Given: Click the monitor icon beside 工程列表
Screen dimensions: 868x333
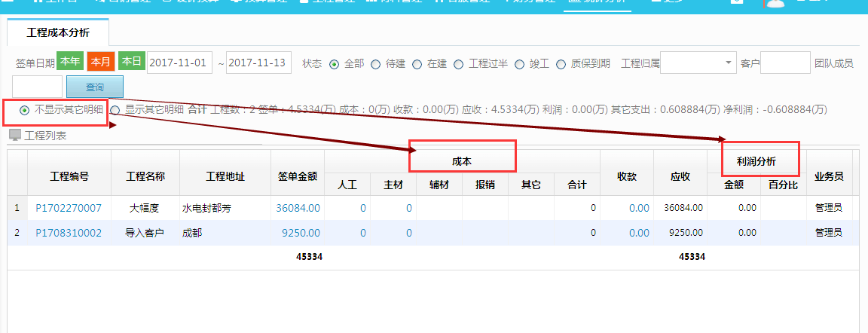Looking at the screenshot, I should click(x=14, y=136).
